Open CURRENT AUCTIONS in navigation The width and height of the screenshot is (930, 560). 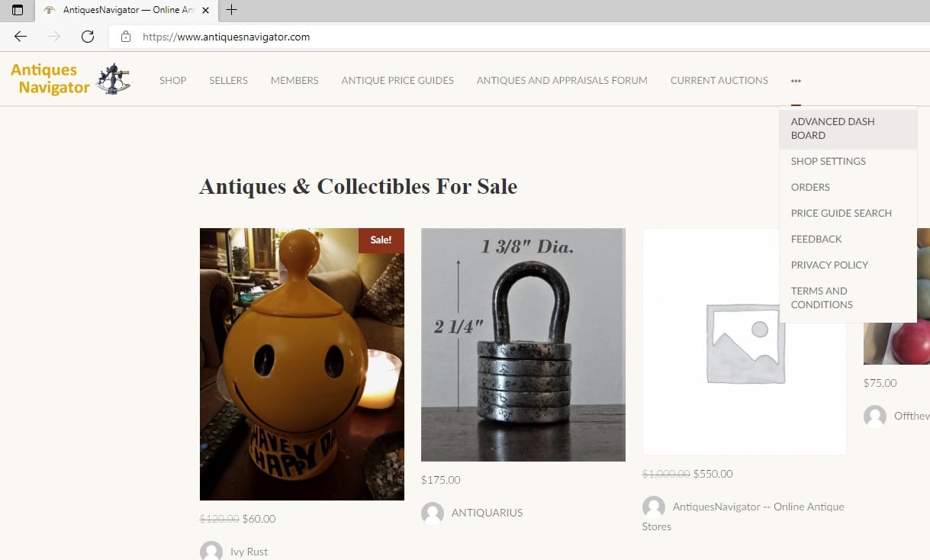click(x=719, y=80)
